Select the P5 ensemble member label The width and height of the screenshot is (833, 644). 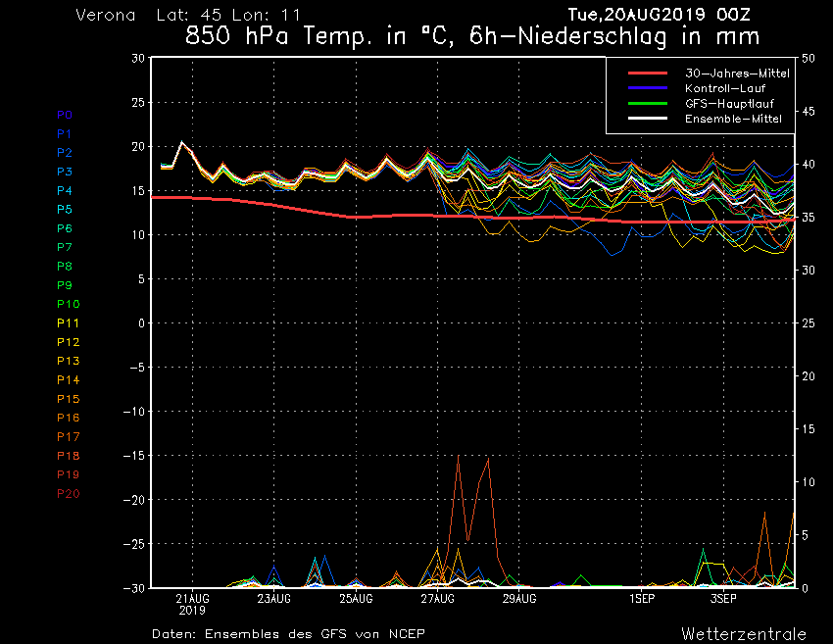[65, 210]
